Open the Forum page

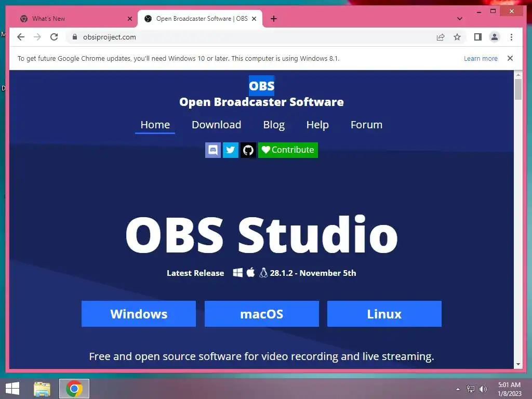coord(366,125)
